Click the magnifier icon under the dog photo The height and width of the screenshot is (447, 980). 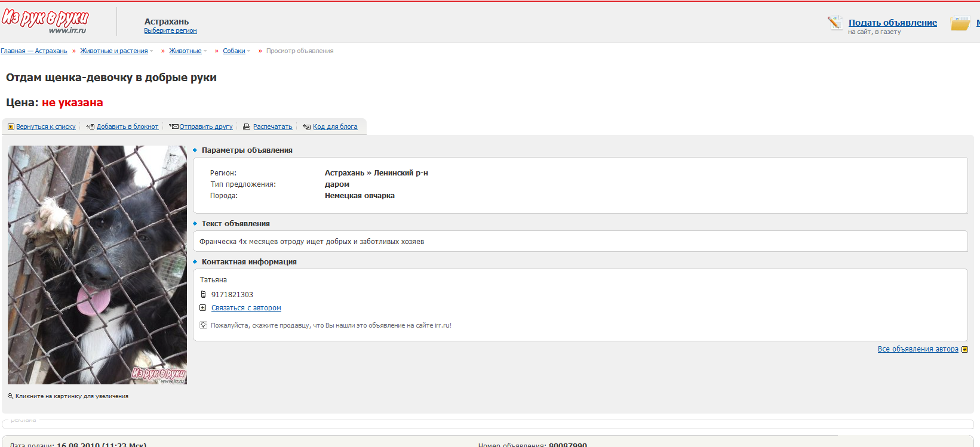pos(10,396)
